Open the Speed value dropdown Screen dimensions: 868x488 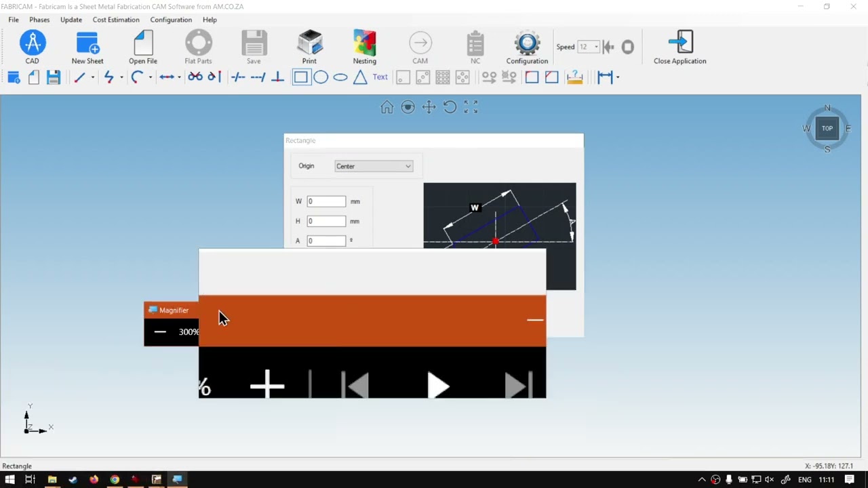coord(596,47)
